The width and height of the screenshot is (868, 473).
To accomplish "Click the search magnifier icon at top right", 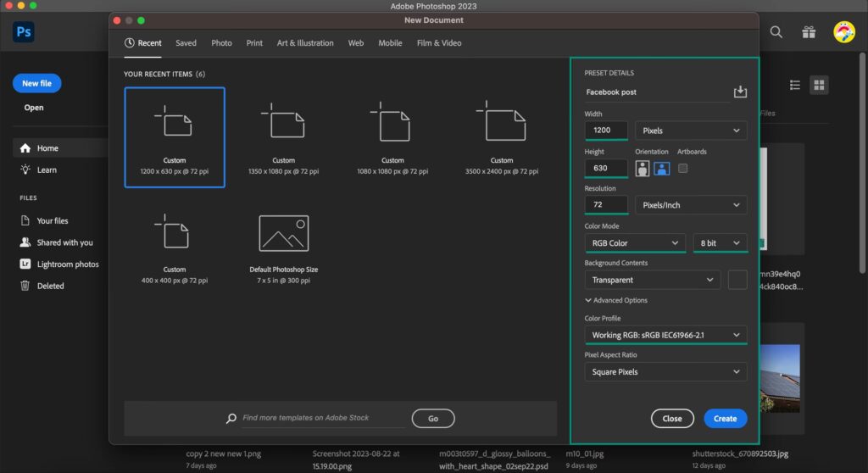I will 776,32.
